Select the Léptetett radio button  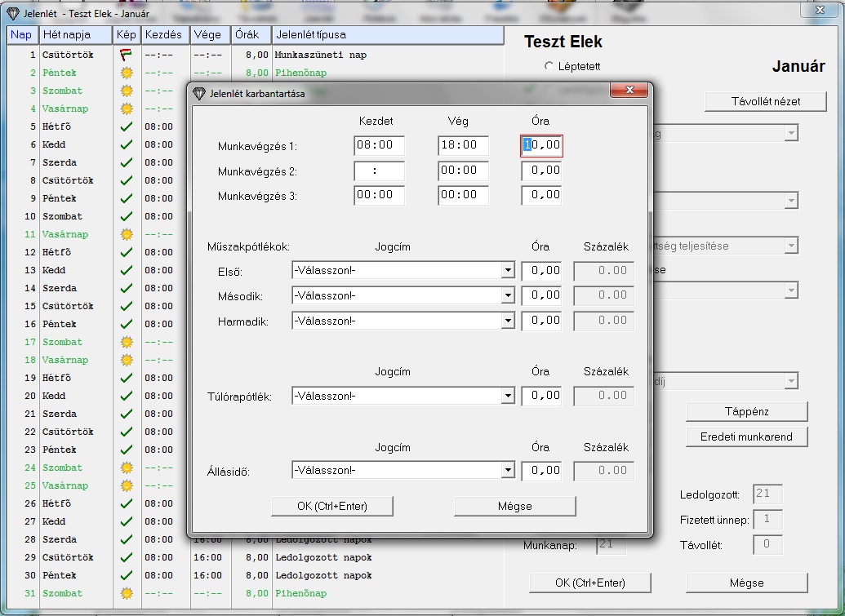(549, 66)
